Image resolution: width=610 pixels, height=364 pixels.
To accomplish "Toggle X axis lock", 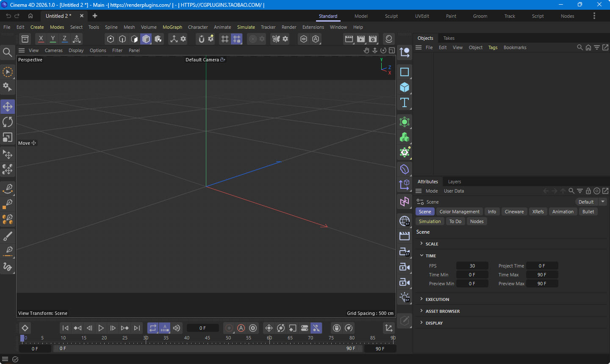I will (41, 39).
